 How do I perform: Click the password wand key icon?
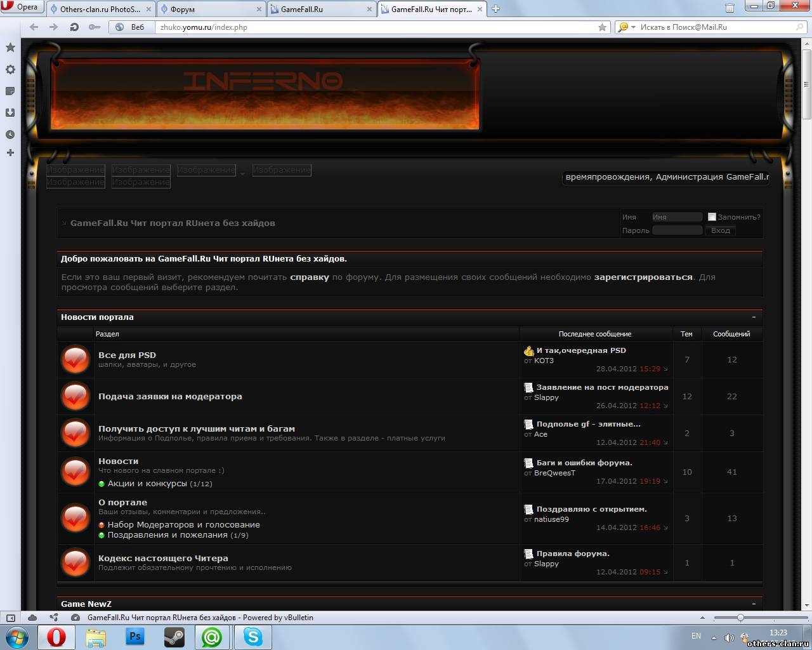click(95, 27)
